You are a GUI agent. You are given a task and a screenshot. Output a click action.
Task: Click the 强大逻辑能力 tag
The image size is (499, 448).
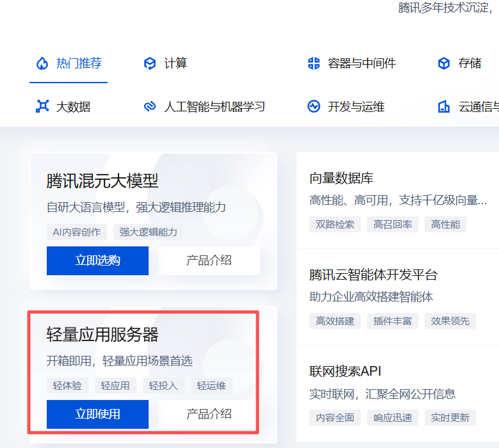[149, 232]
